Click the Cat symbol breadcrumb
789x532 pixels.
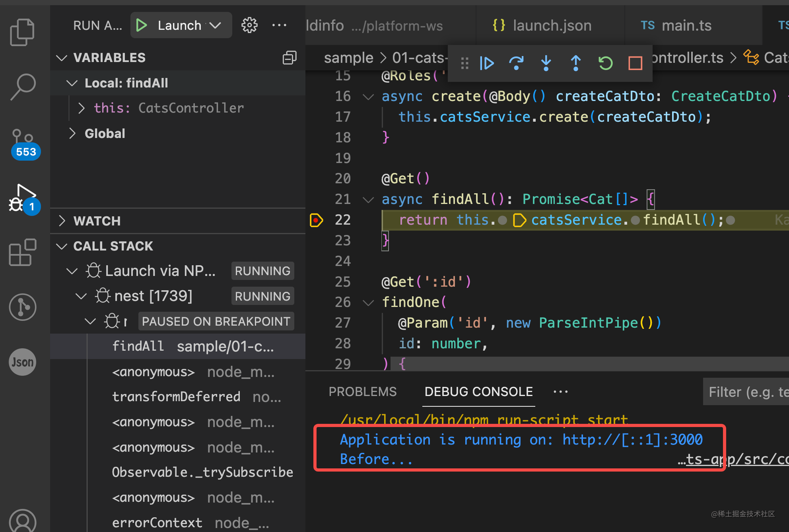point(766,58)
